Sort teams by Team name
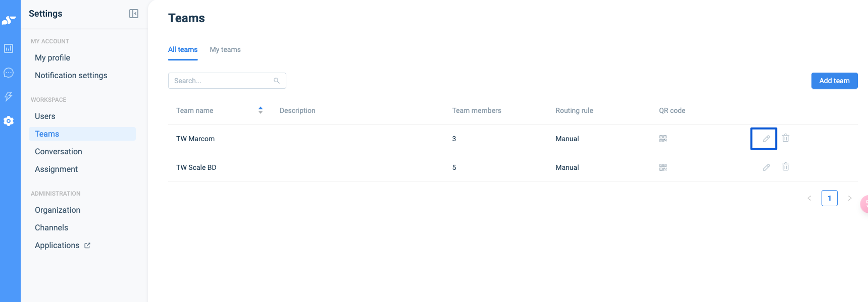The height and width of the screenshot is (302, 868). coord(261,110)
